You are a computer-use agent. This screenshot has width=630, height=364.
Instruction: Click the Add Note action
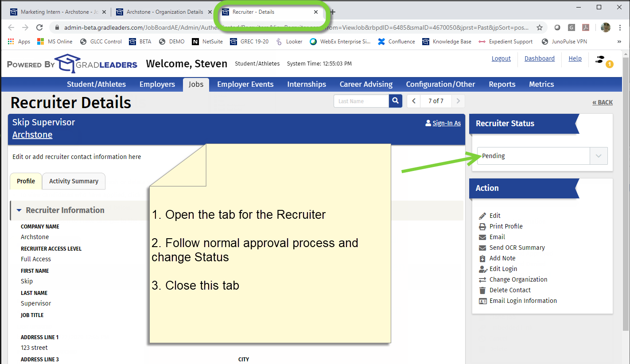click(497, 258)
